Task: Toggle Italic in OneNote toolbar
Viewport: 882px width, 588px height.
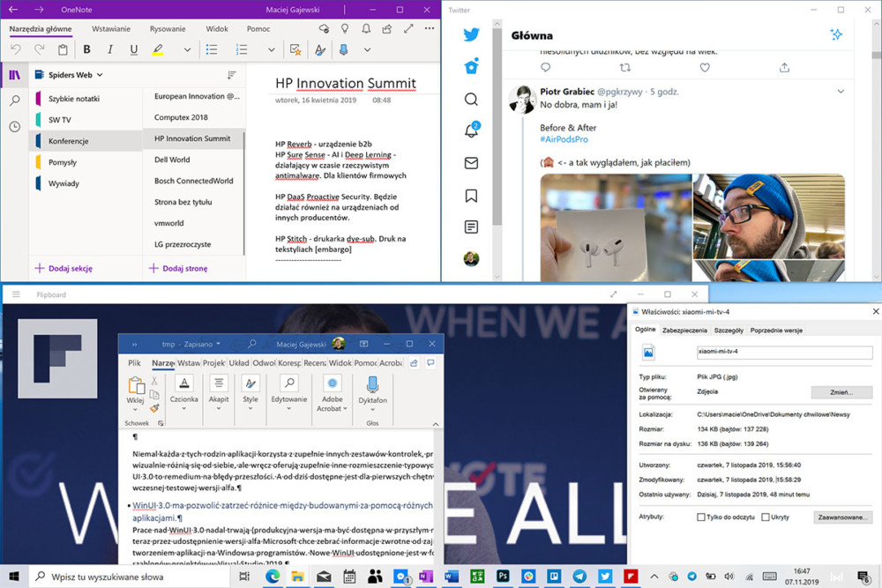Action: pyautogui.click(x=110, y=49)
